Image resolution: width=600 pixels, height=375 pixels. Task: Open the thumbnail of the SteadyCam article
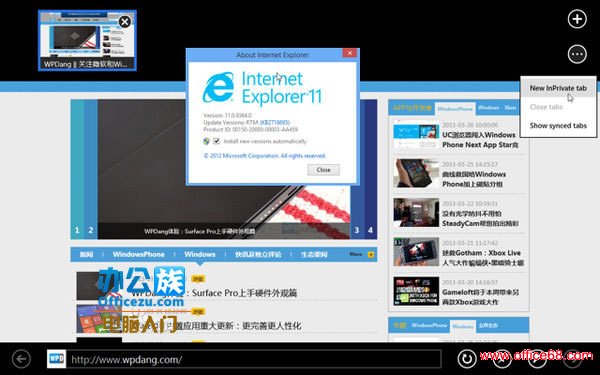click(416, 213)
